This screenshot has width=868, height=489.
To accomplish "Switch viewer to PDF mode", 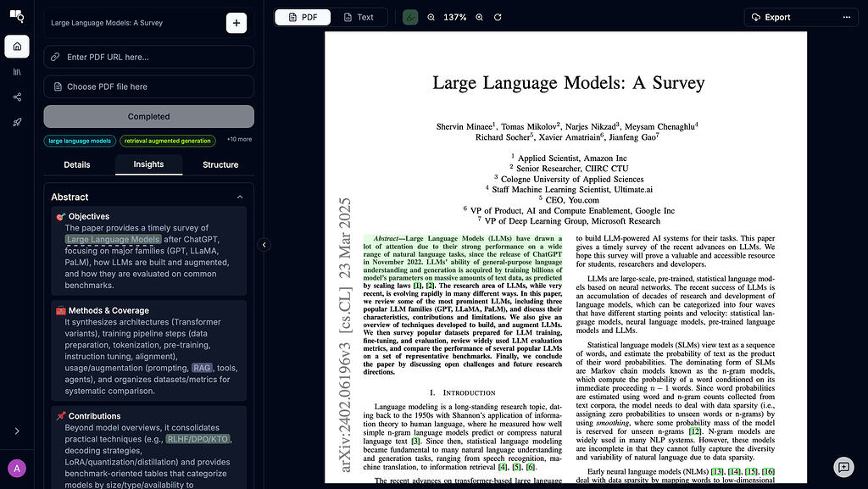I will [x=303, y=17].
